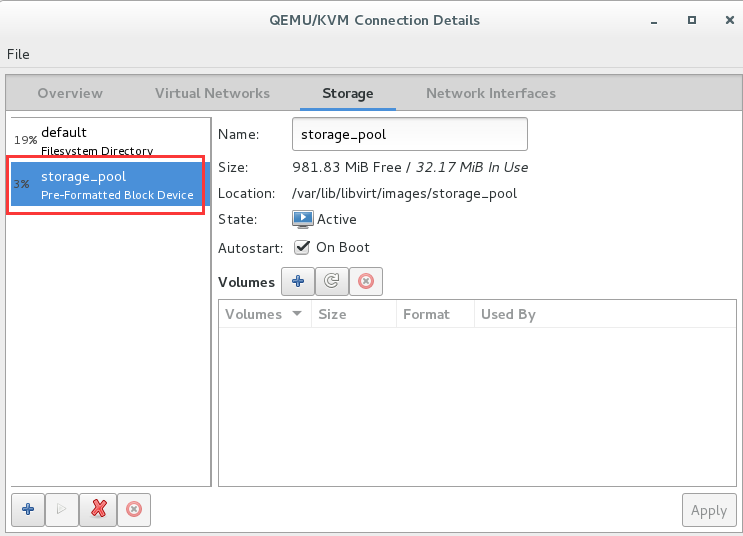This screenshot has width=743, height=536.
Task: Delete volume using red circle icon
Action: 366,282
